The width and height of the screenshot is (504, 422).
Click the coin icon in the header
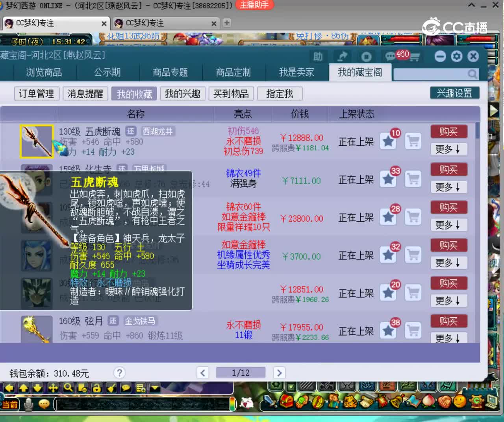[x=366, y=57]
